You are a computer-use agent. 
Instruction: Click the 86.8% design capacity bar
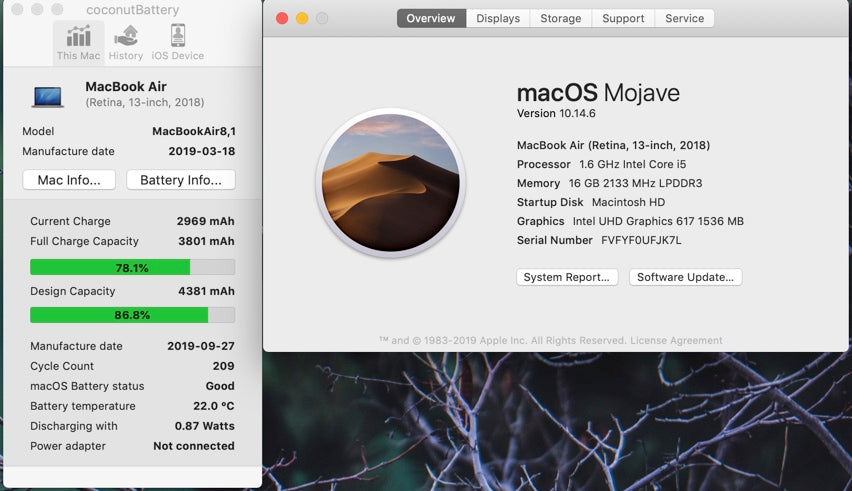click(132, 315)
